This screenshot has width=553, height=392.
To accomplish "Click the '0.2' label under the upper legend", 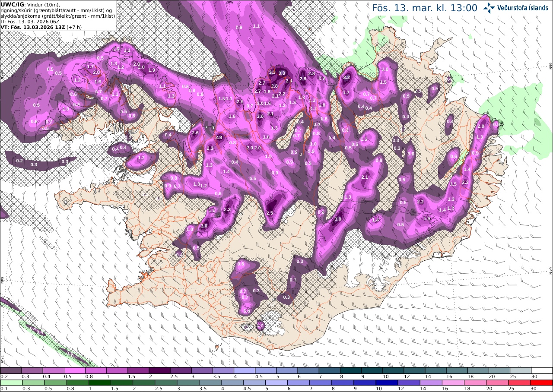I will (3, 376).
